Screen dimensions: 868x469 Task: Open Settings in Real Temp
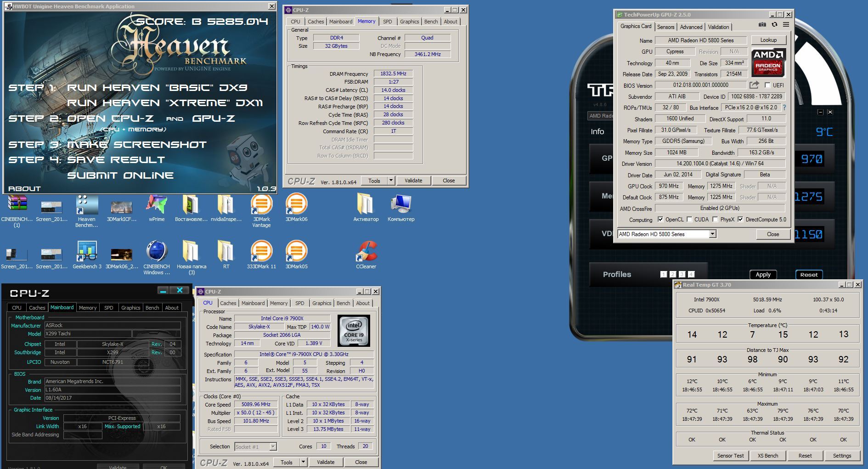click(x=842, y=456)
